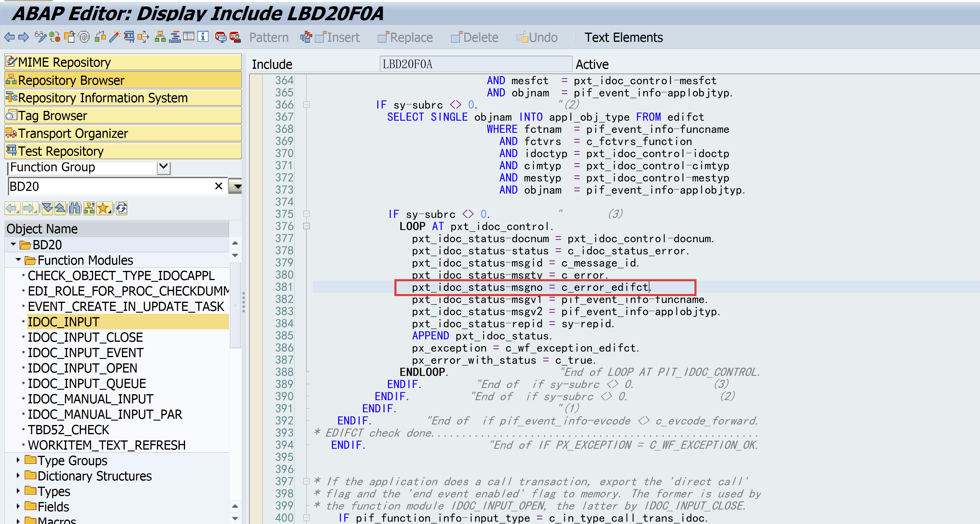Viewport: 980px width, 524px height.
Task: Select TBD52_CHECK function module
Action: click(68, 430)
